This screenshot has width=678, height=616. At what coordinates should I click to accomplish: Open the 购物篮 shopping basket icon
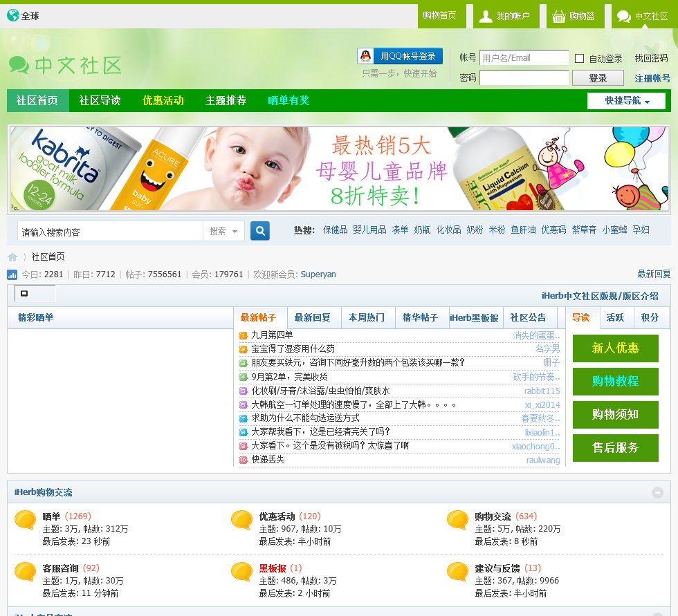(559, 17)
